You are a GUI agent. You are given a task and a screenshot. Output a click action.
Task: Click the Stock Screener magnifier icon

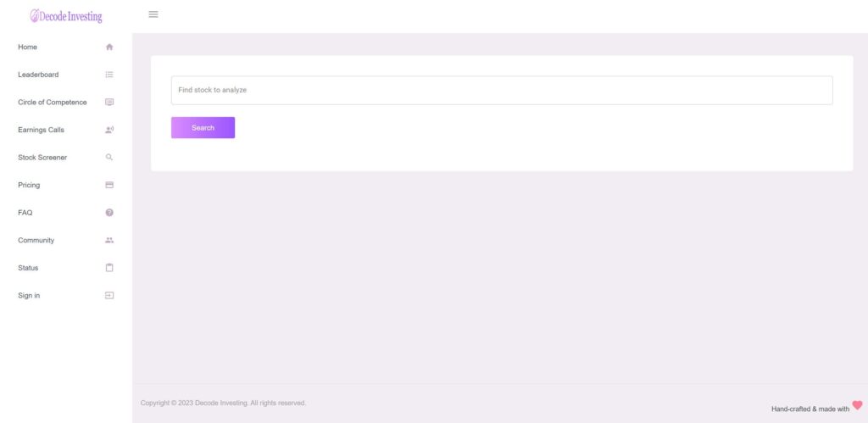109,158
